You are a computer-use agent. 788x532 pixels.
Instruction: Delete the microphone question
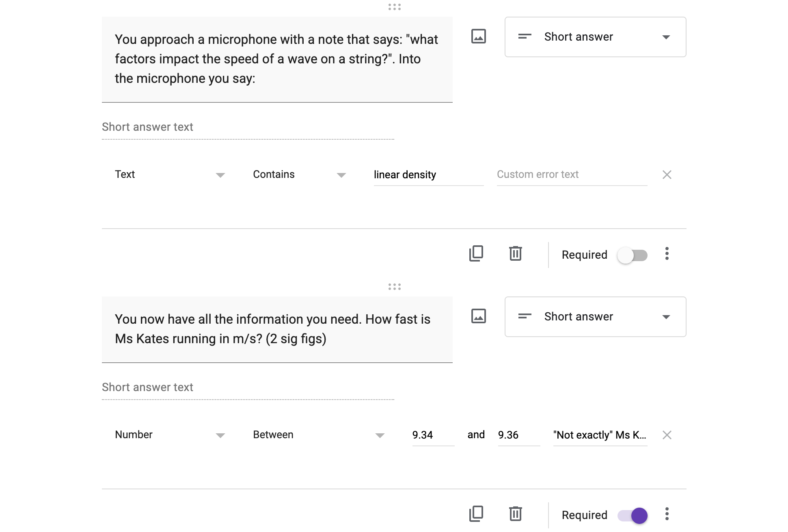[516, 254]
